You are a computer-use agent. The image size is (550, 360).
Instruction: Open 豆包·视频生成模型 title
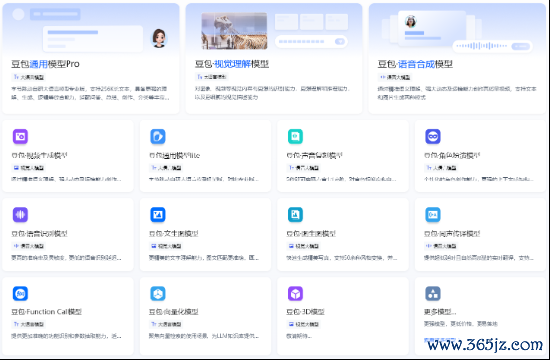click(x=39, y=155)
